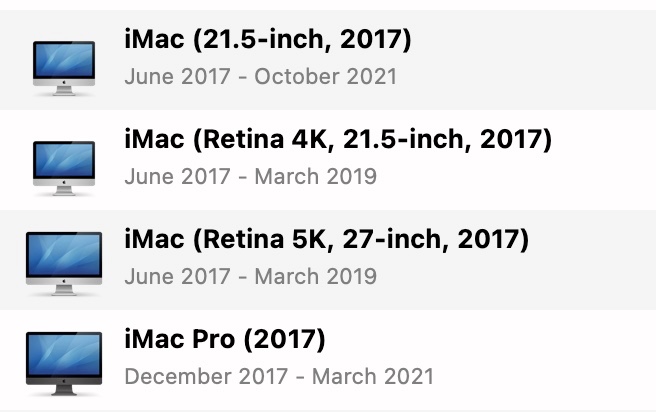The height and width of the screenshot is (412, 656).
Task: Open the iMac (21.5-inch, 2017) title
Action: coord(268,40)
